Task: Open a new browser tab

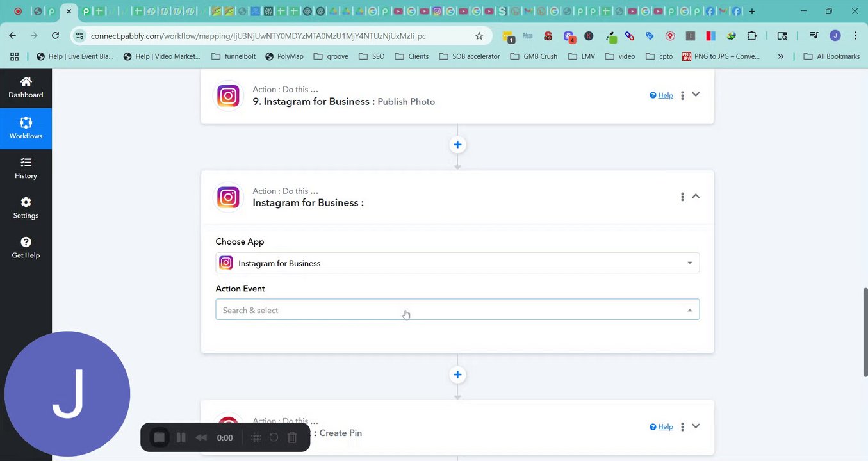Action: [752, 11]
